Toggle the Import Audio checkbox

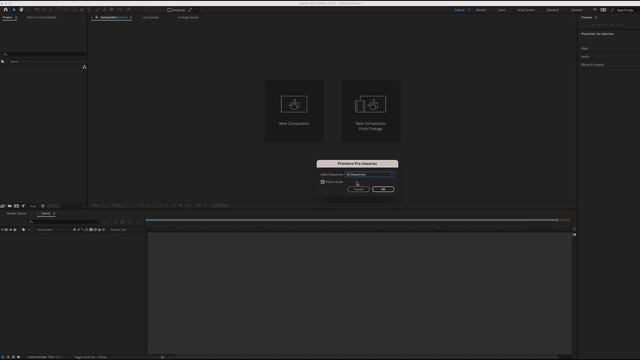pyautogui.click(x=322, y=182)
